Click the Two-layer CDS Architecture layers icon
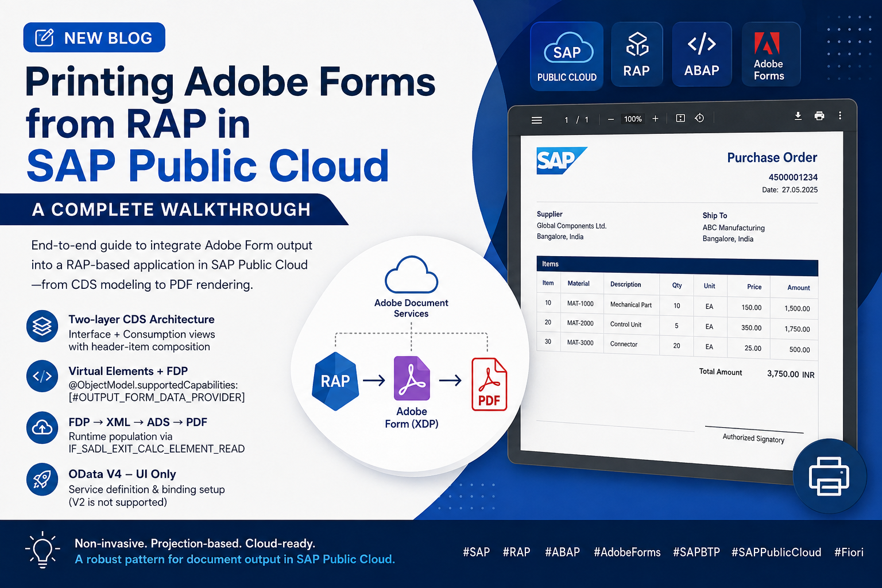The width and height of the screenshot is (882, 588). (42, 326)
